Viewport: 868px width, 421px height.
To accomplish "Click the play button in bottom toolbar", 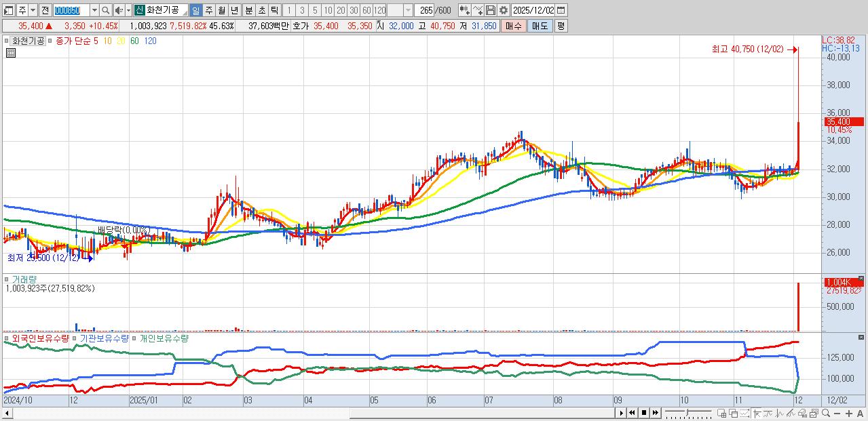I will (x=622, y=413).
